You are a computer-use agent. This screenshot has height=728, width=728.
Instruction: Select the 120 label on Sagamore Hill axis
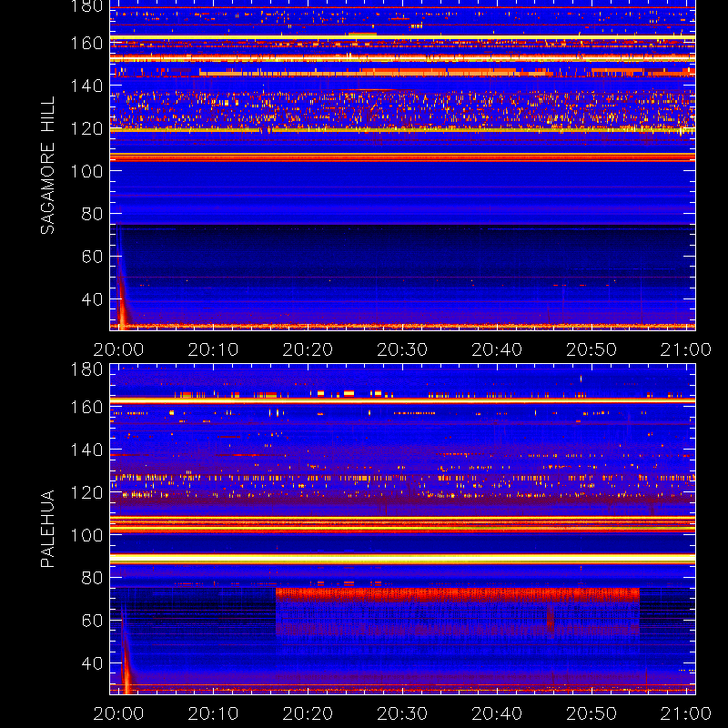[x=86, y=128]
